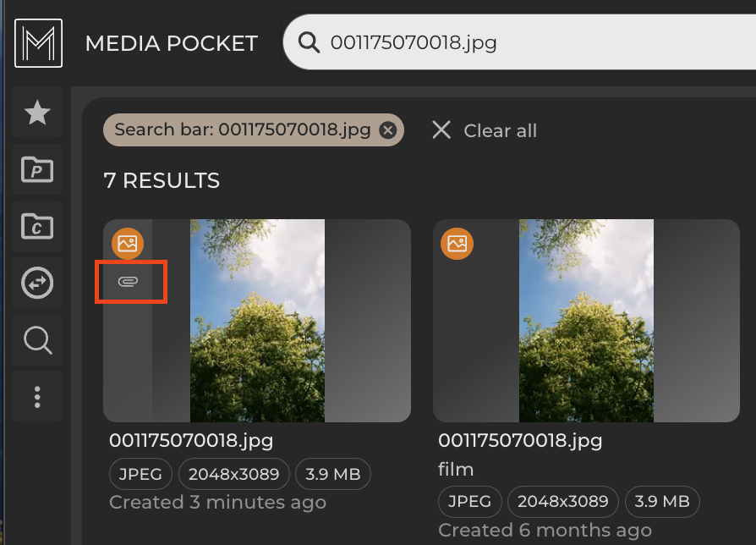Viewport: 756px width, 545px height.
Task: Click the 2048x3089 dimensions chip on the second result
Action: (562, 502)
